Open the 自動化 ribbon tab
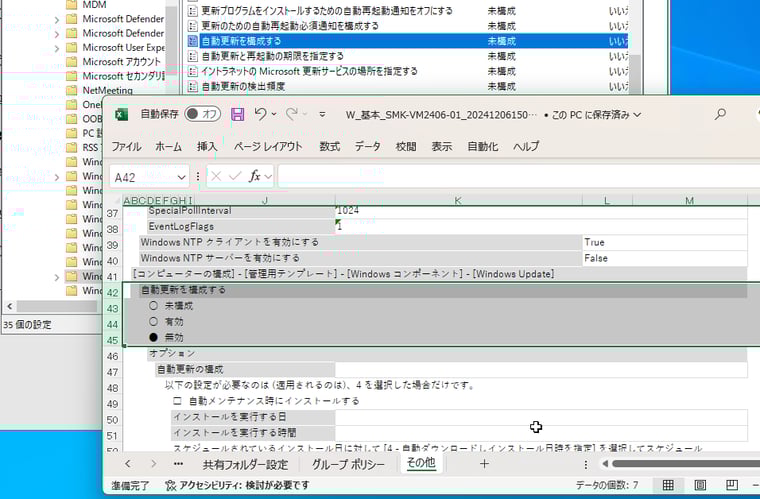Image resolution: width=760 pixels, height=499 pixels. (483, 146)
